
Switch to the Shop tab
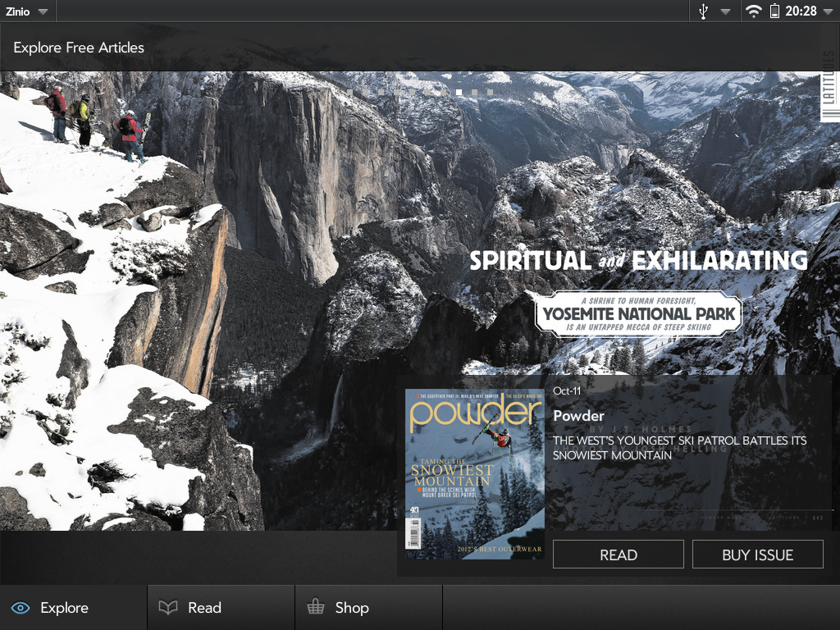pos(368,608)
